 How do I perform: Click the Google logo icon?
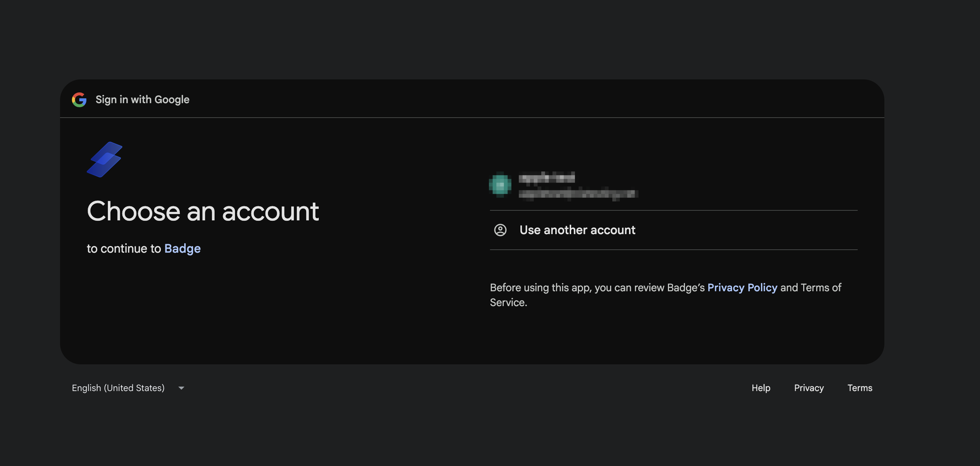click(x=79, y=100)
